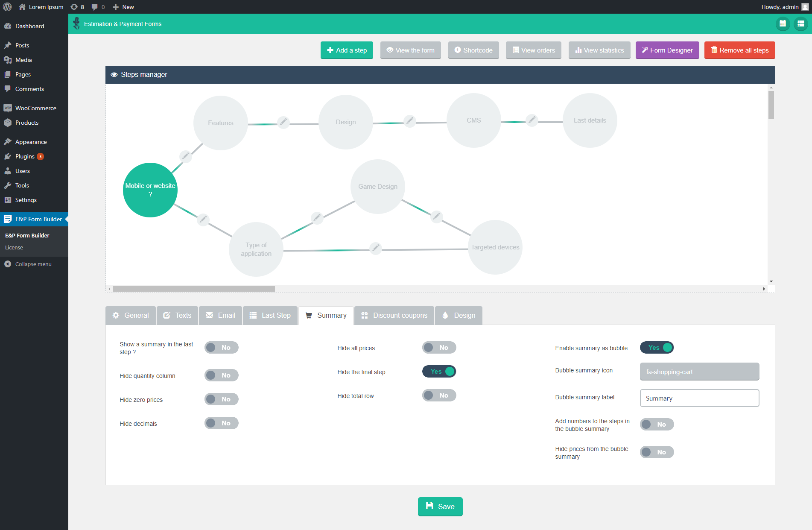The width and height of the screenshot is (812, 530).
Task: Click the E&P Form Builder sidebar icon
Action: pyautogui.click(x=9, y=219)
